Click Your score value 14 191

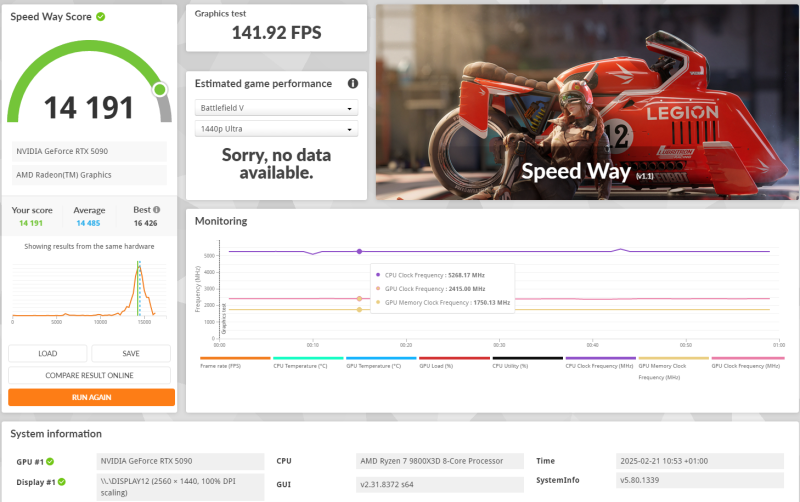[31, 223]
